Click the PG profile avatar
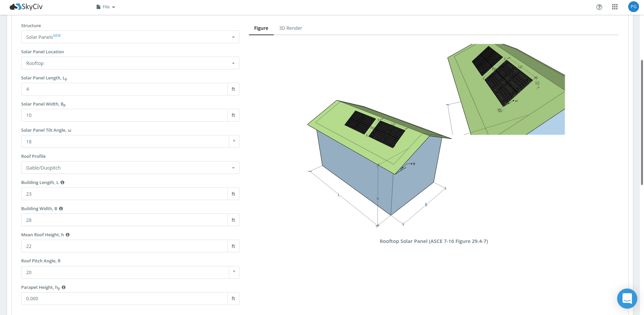The width and height of the screenshot is (644, 315). tap(633, 6)
